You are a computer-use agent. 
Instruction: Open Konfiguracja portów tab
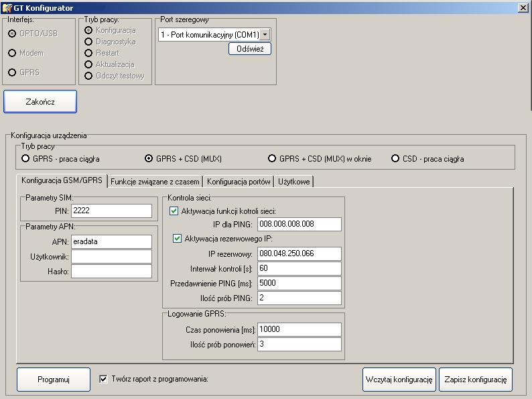click(239, 182)
